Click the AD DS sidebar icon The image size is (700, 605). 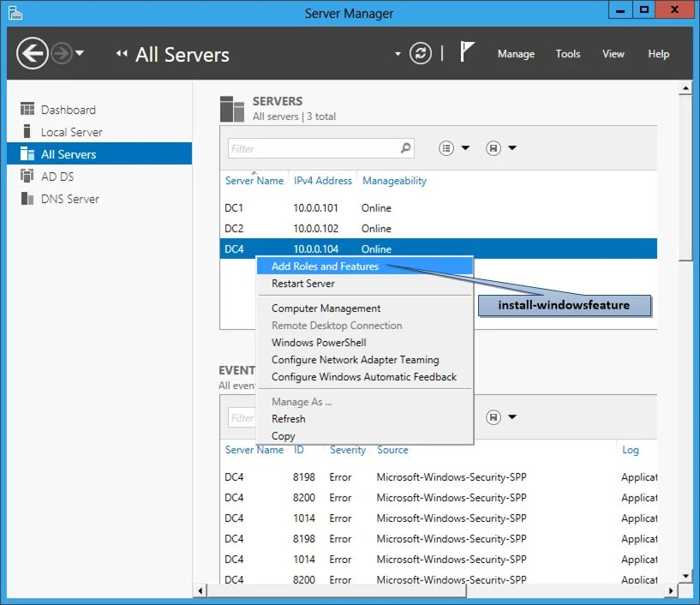pyautogui.click(x=27, y=176)
